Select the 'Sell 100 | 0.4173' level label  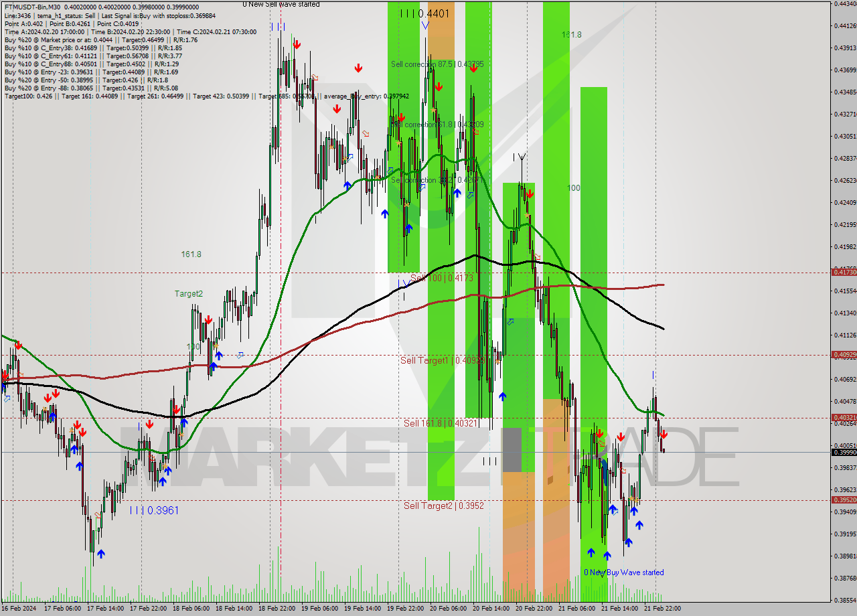442,277
